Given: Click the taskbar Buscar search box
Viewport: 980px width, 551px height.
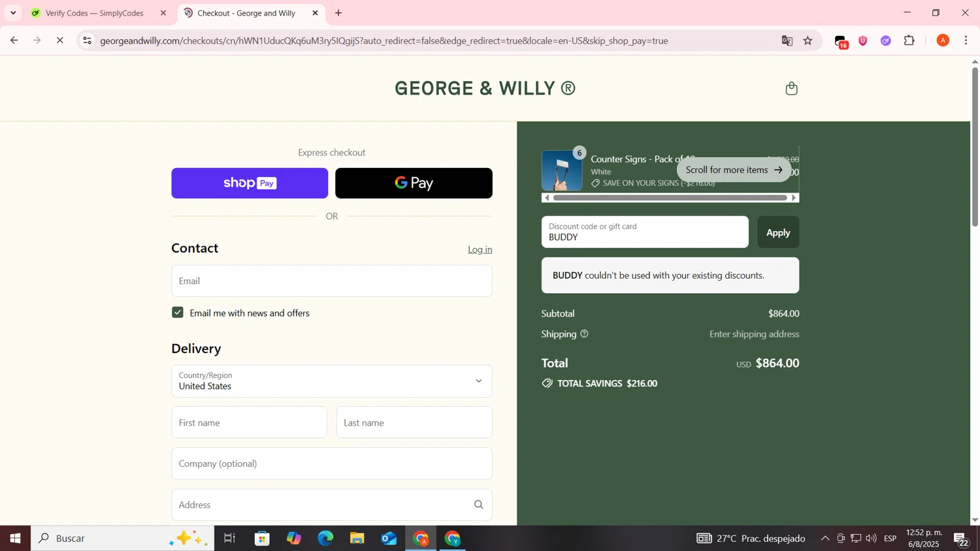Looking at the screenshot, I should click(122, 539).
